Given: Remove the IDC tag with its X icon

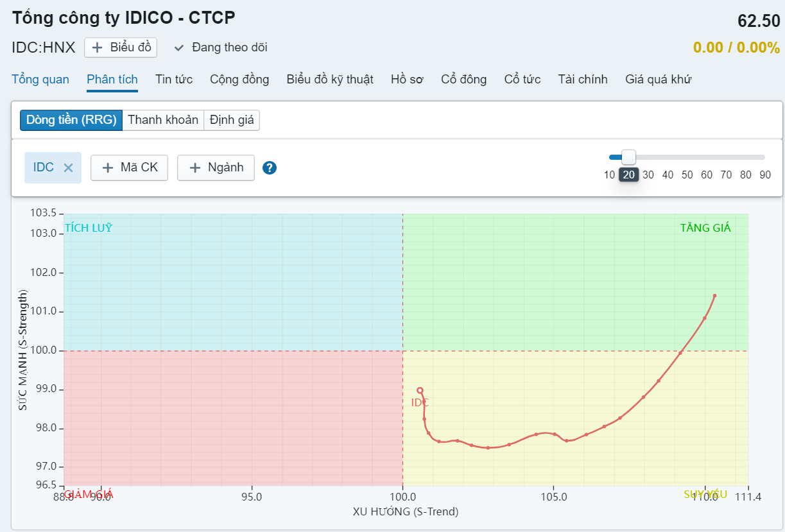Looking at the screenshot, I should [68, 168].
